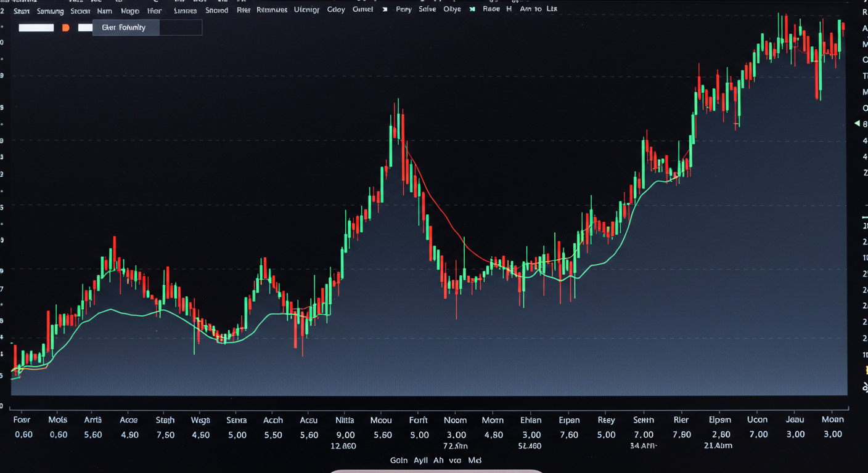Viewport: 868px width, 473px height.
Task: Click the Goin Ayll Ah caption text
Action: [417, 460]
